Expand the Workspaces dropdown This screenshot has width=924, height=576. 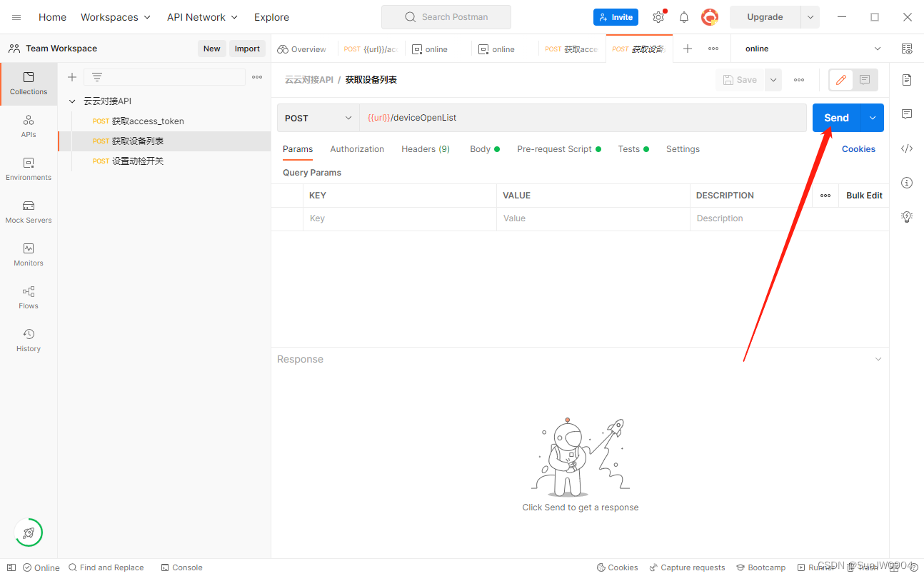(x=116, y=17)
